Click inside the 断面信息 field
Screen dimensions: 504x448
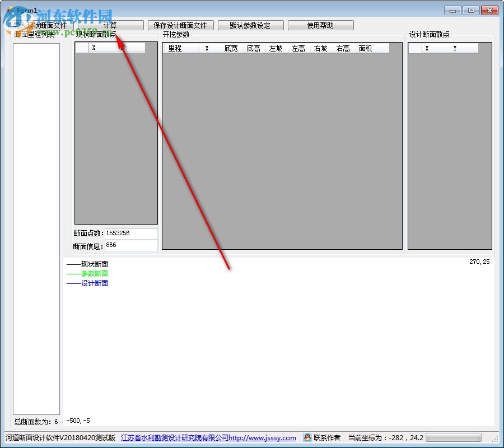[131, 245]
